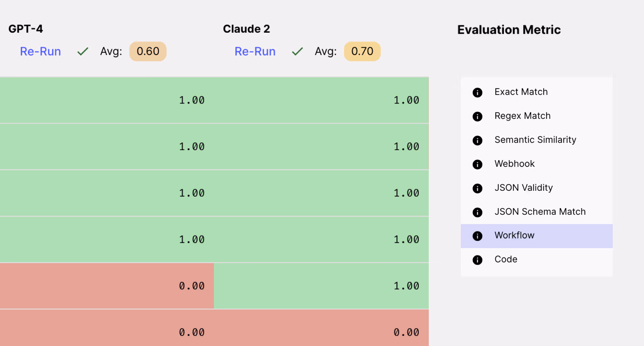Choose the Code metric option
This screenshot has height=346, width=644.
[537, 260]
